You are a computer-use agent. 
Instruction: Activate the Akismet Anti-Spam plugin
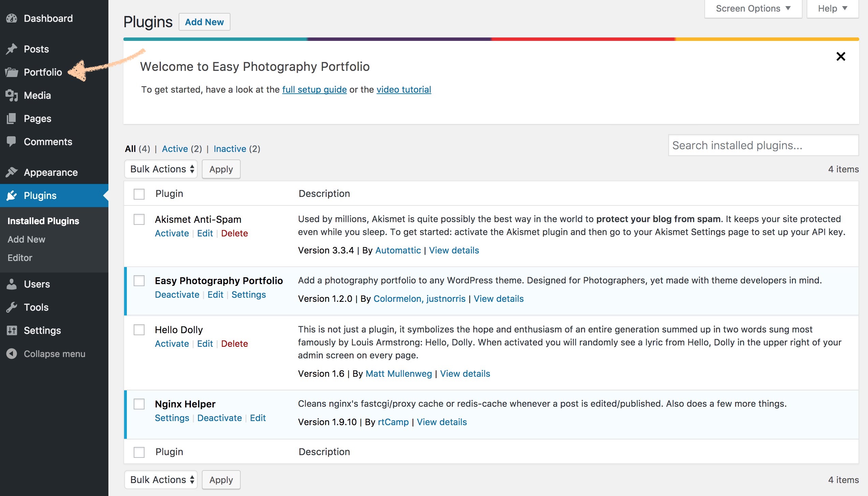172,233
